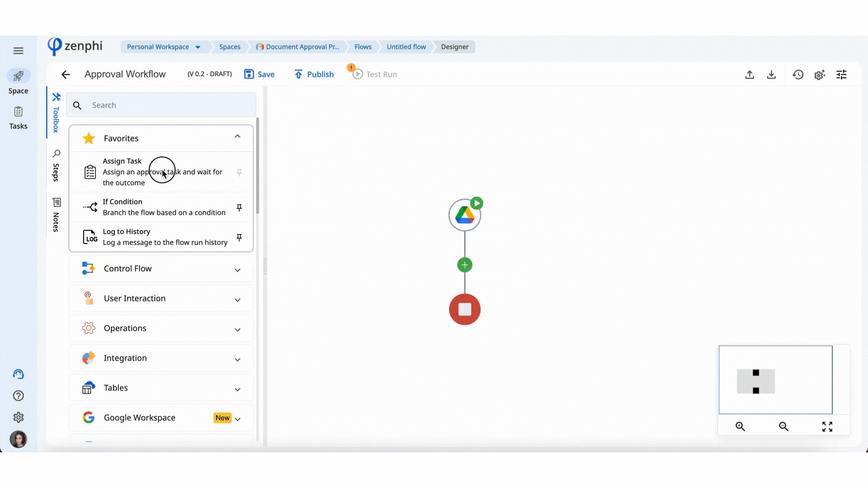Screen dimensions: 868x488
Task: Open flow settings gear icon
Action: click(820, 75)
